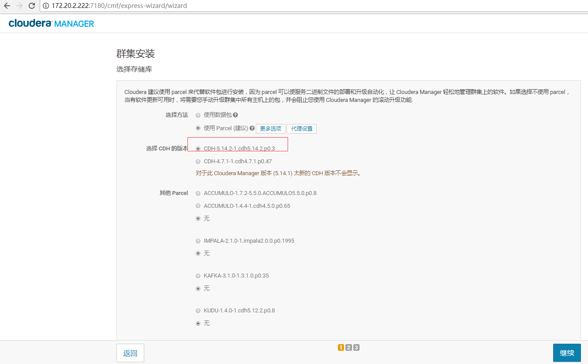
Task: Select 无 under the ACCUMULO options
Action: tap(198, 218)
